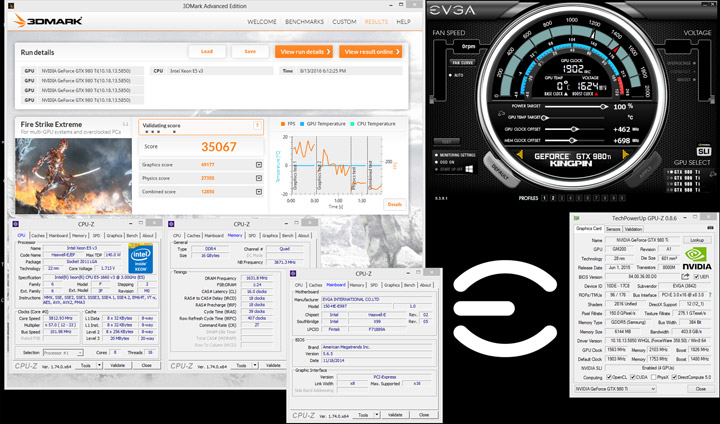
Task: Click GPU temp target link icon in EVGA
Action: [501, 112]
